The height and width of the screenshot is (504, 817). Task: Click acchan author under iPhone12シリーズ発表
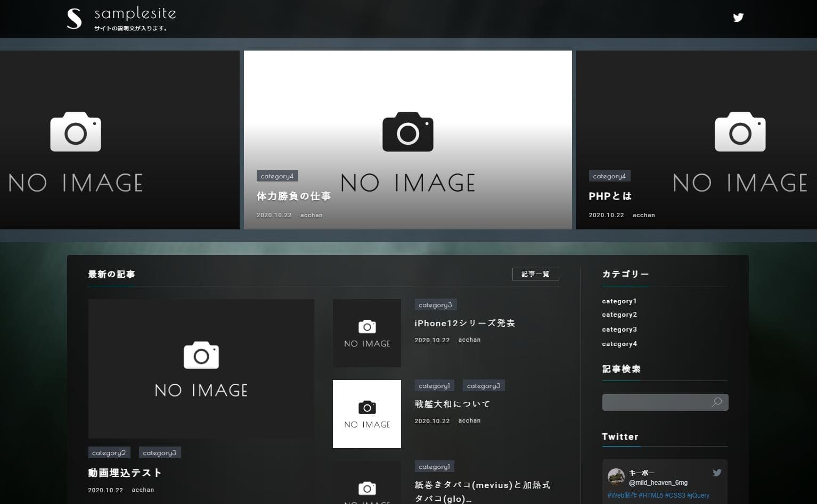(470, 340)
